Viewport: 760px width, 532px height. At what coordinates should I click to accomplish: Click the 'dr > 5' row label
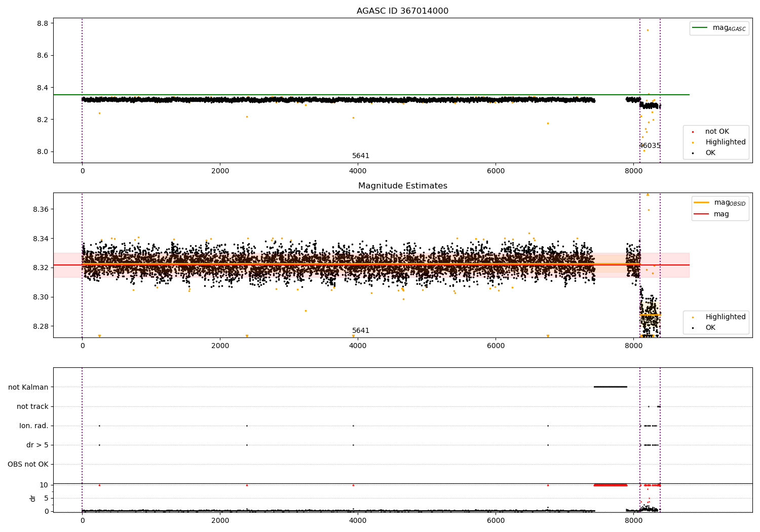(37, 445)
